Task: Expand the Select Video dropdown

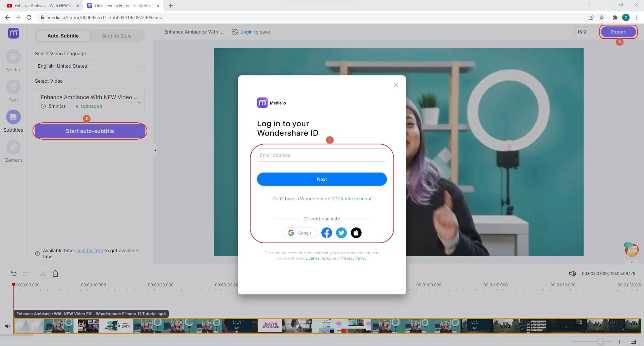Action: (139, 102)
